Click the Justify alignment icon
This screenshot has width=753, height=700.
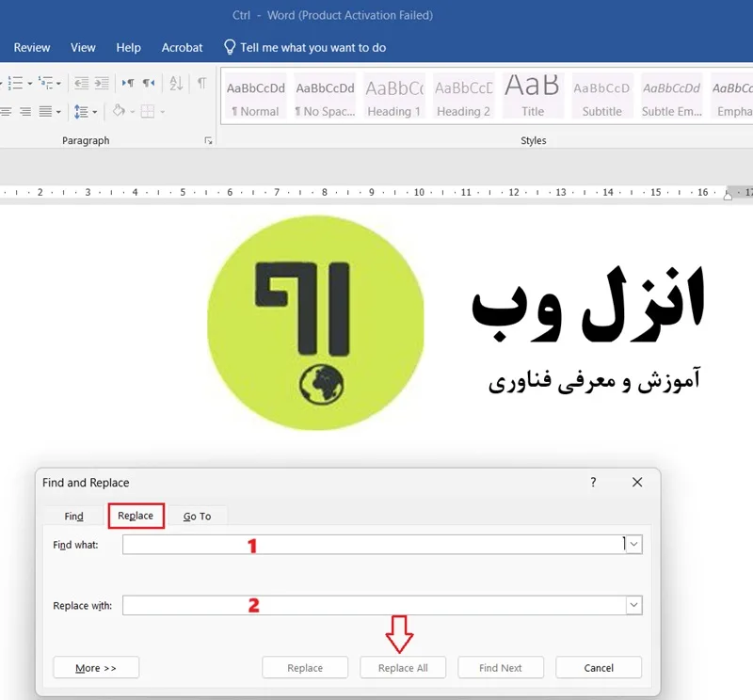(x=45, y=112)
